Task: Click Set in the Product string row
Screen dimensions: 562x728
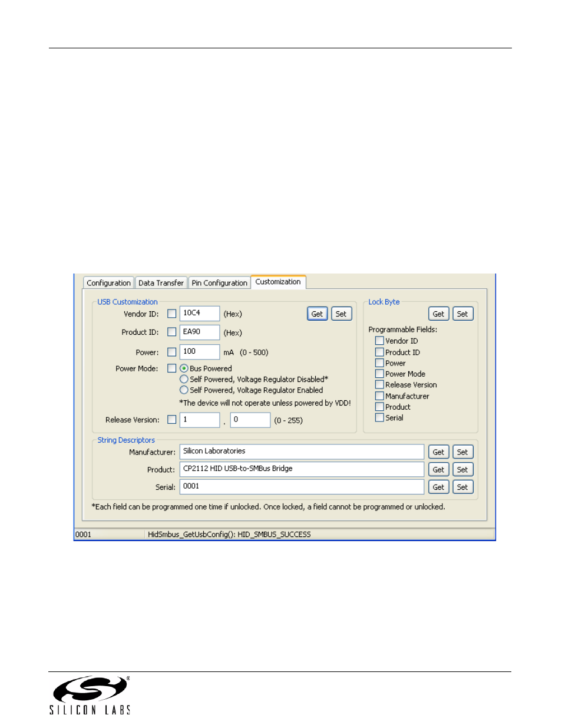Action: pos(462,470)
